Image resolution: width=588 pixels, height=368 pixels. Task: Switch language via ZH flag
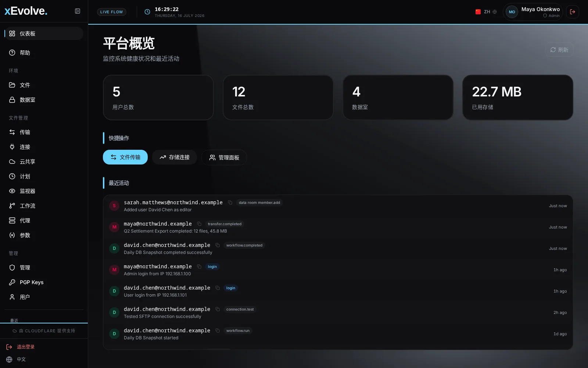(486, 12)
